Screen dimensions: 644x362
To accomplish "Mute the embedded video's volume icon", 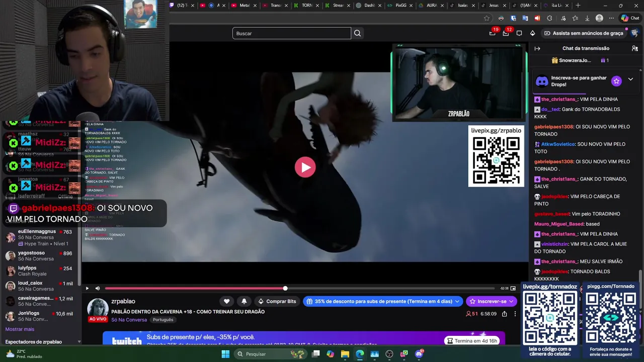I will click(x=98, y=288).
